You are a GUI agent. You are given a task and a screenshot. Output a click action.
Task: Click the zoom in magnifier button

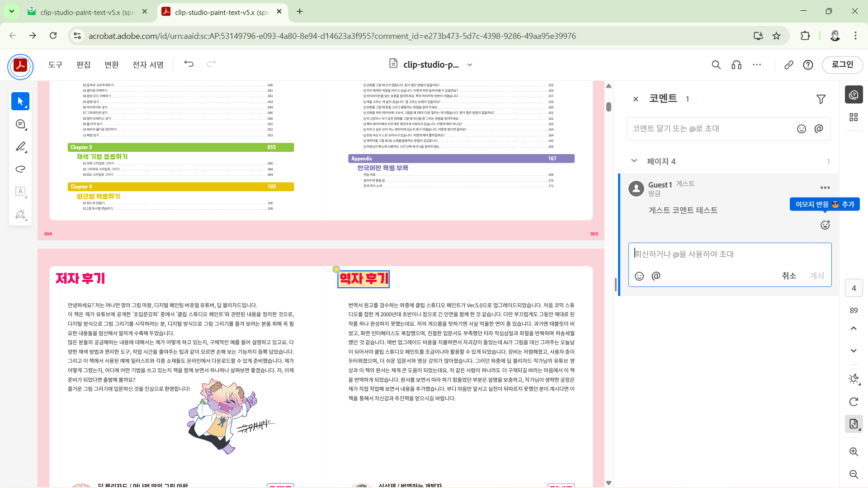[854, 452]
